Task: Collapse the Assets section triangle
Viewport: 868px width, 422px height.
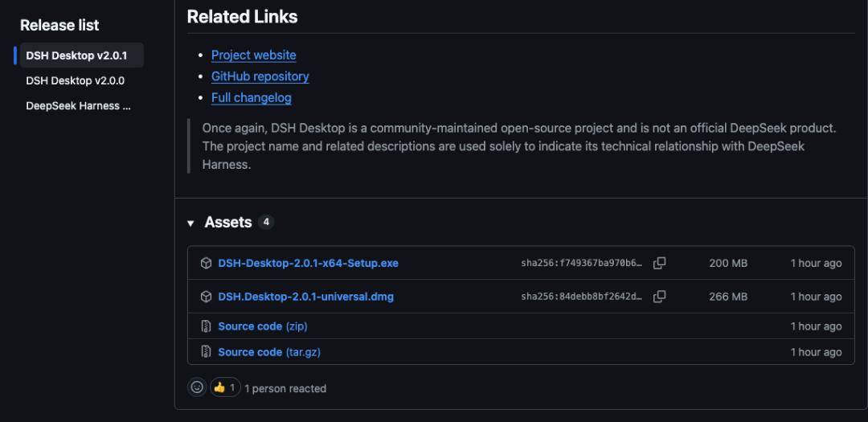Action: 191,223
